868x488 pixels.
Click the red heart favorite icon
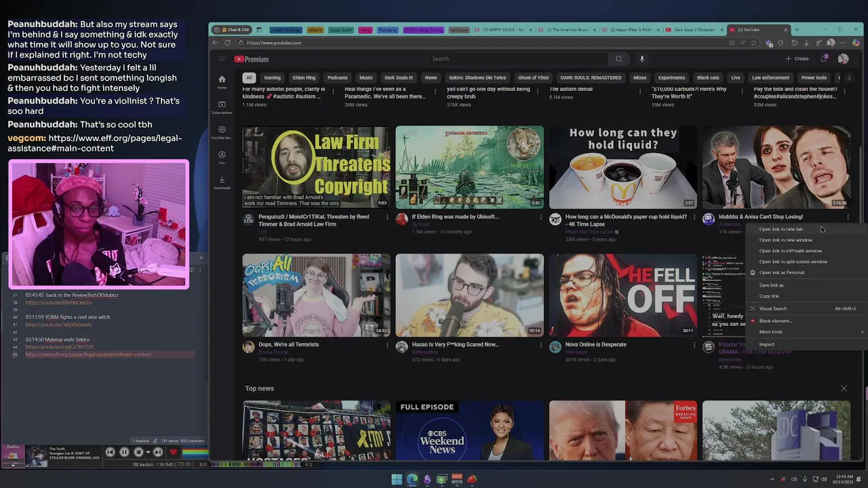point(173,452)
